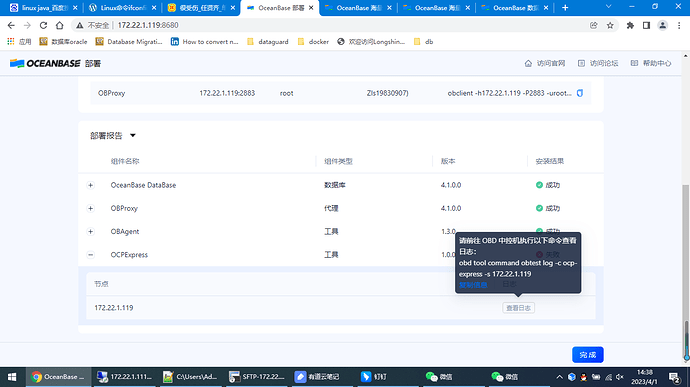Switch to the 172.22.1.111 taskbar window
690x387 pixels.
click(x=125, y=377)
